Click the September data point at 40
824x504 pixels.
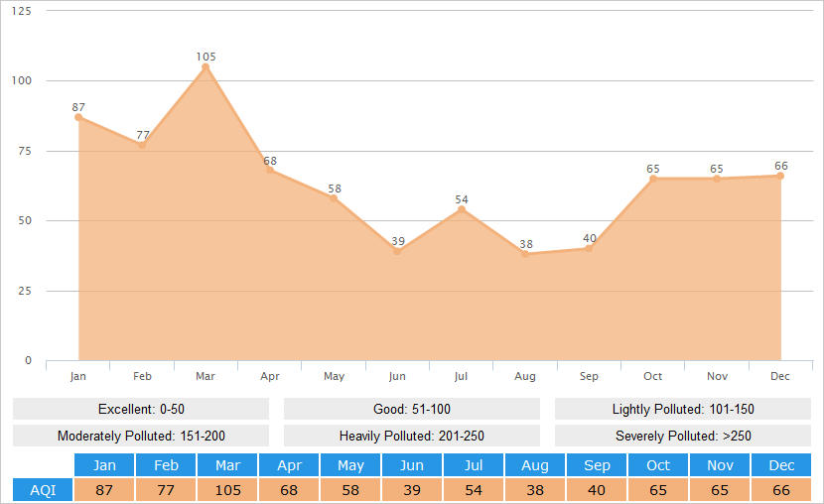pos(589,248)
